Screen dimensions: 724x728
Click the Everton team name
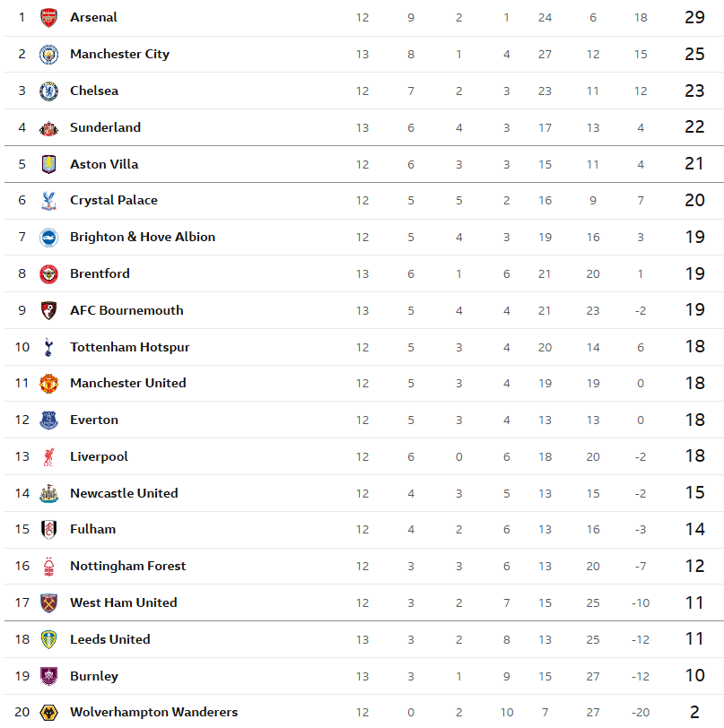point(94,420)
